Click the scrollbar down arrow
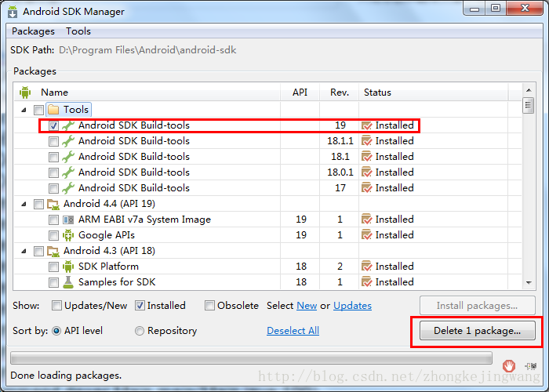Image resolution: width=549 pixels, height=392 pixels. 529,283
